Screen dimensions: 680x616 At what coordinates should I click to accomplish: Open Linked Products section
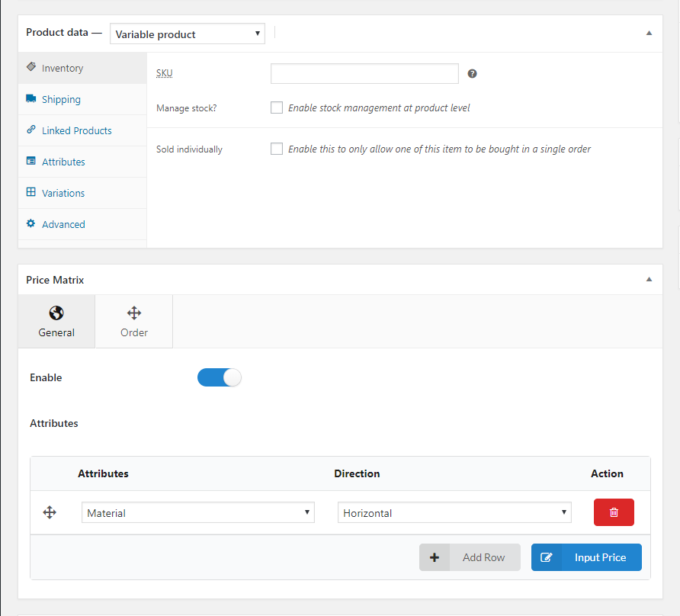point(76,131)
